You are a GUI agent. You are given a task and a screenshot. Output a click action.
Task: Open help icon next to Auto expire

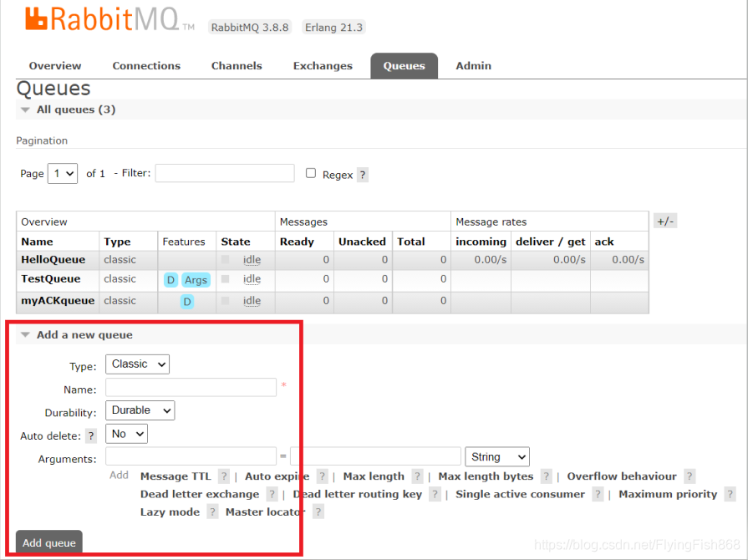(x=323, y=476)
